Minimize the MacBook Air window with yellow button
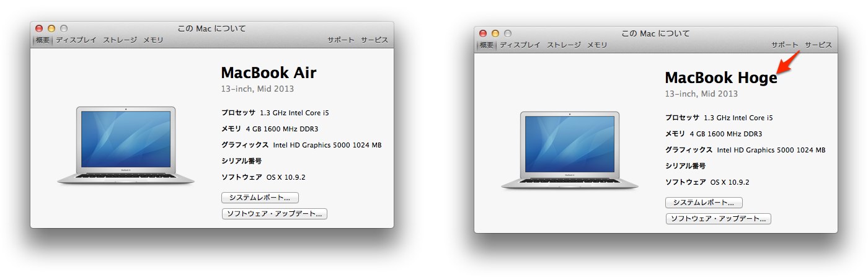868x277 pixels. tap(51, 29)
